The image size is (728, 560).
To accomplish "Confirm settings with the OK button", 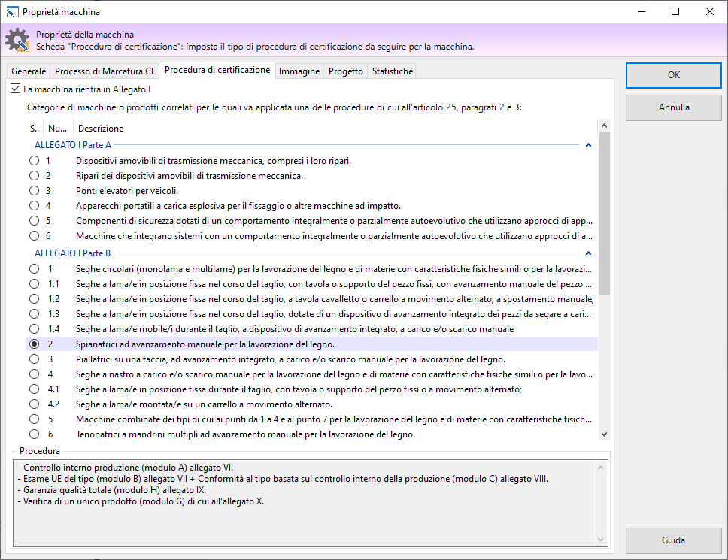I will 672,75.
